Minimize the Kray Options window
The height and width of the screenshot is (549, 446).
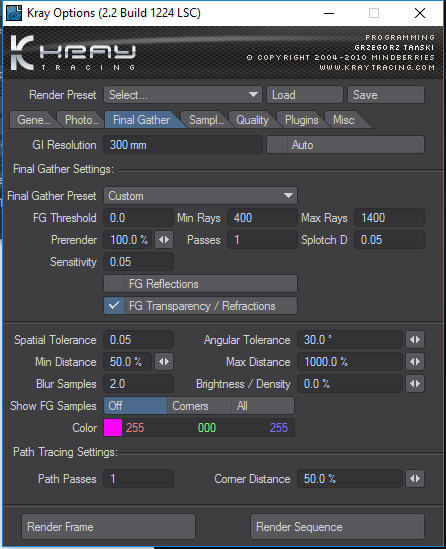click(329, 13)
